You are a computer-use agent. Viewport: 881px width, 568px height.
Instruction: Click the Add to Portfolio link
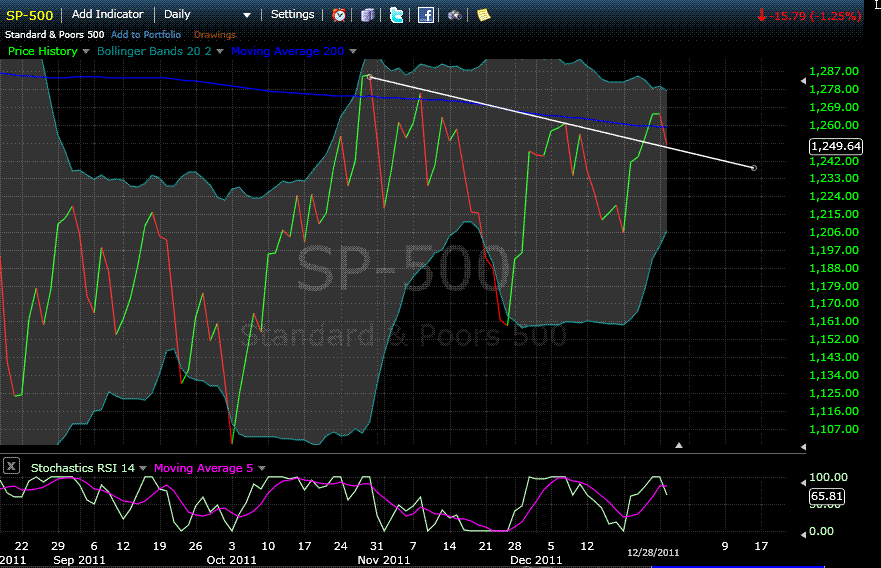click(x=146, y=34)
